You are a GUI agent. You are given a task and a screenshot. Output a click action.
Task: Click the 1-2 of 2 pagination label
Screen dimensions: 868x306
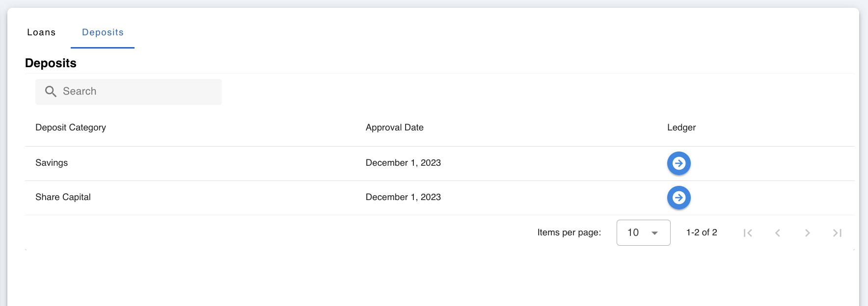point(701,232)
